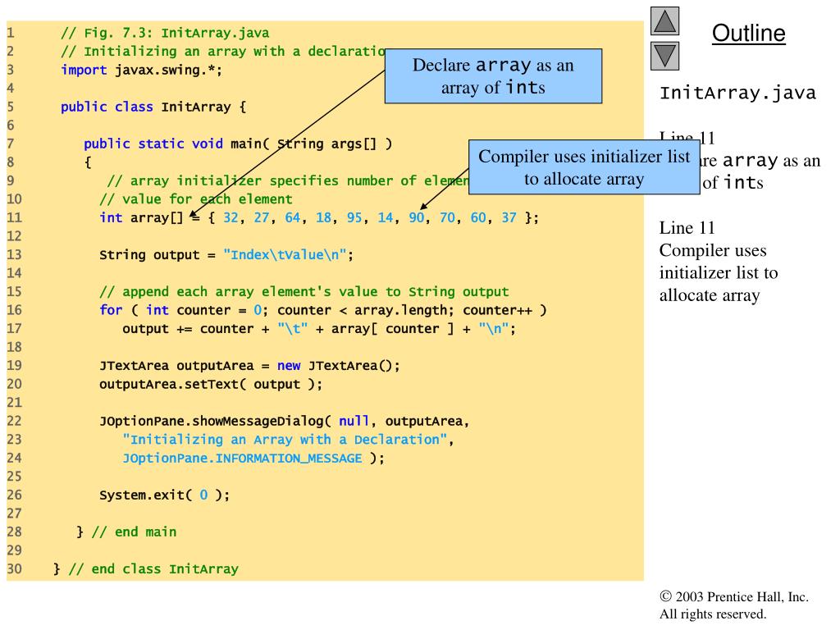Select the value 37 in the initializer list

pyautogui.click(x=509, y=218)
